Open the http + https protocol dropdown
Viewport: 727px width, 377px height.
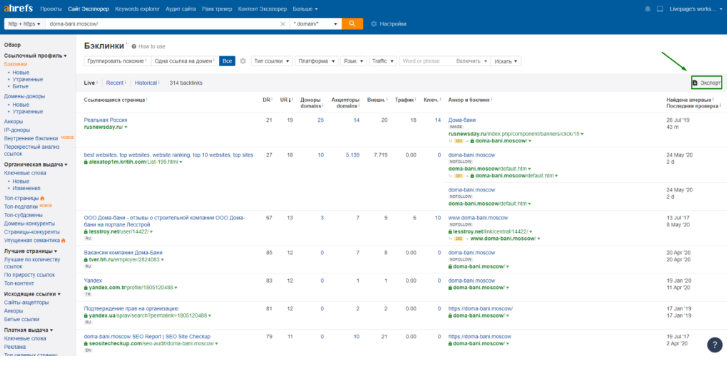point(24,24)
